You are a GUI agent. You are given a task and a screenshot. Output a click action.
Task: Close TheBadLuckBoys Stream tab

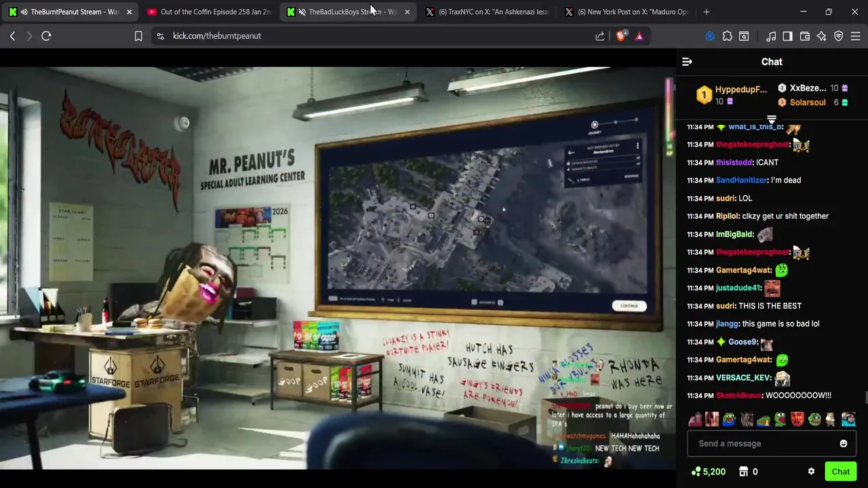pyautogui.click(x=407, y=12)
